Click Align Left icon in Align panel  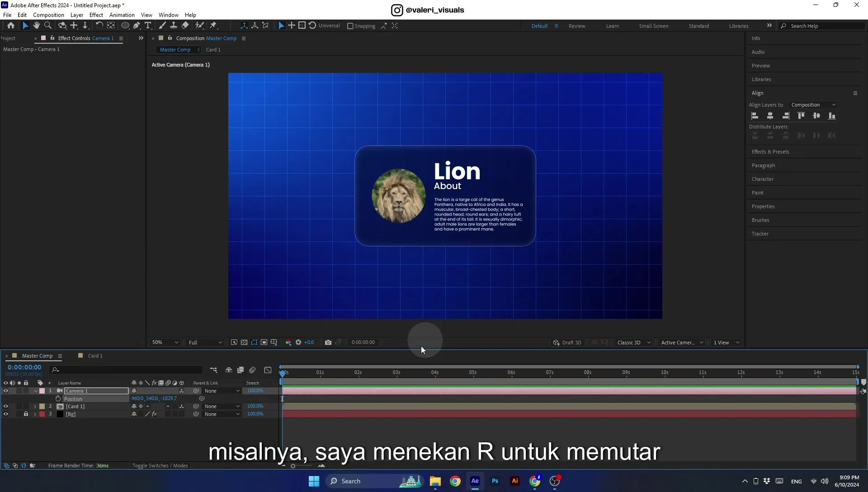(x=755, y=116)
